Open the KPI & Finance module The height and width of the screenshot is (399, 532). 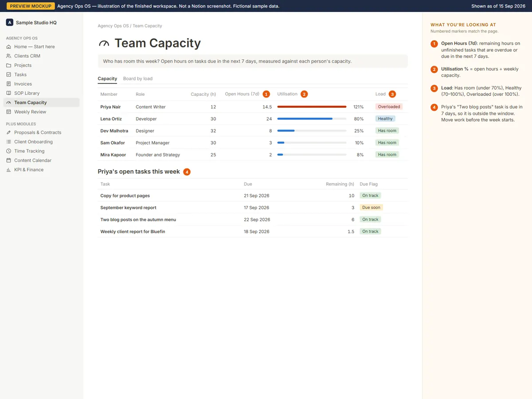pyautogui.click(x=41, y=170)
